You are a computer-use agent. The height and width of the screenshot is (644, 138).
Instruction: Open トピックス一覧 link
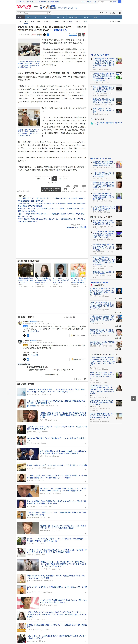(x=115, y=21)
